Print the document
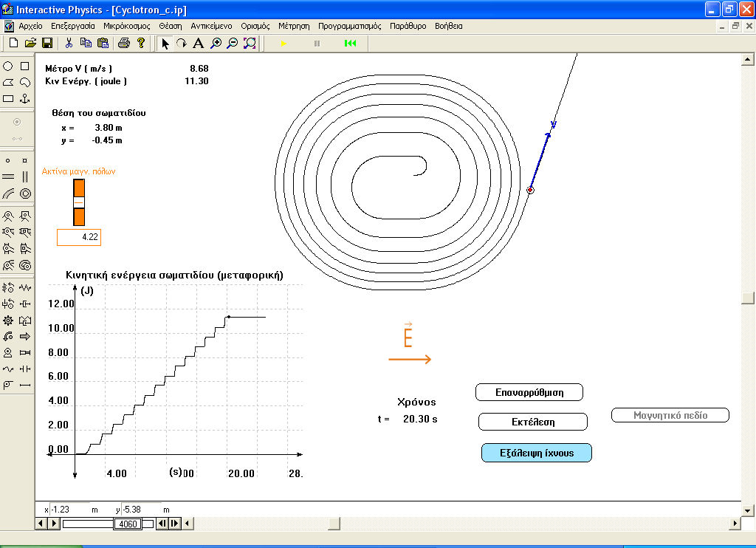The image size is (756, 548). point(124,43)
